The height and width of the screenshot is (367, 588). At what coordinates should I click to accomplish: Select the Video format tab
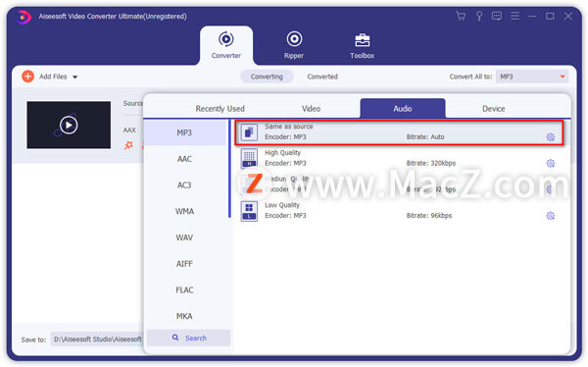pyautogui.click(x=311, y=109)
